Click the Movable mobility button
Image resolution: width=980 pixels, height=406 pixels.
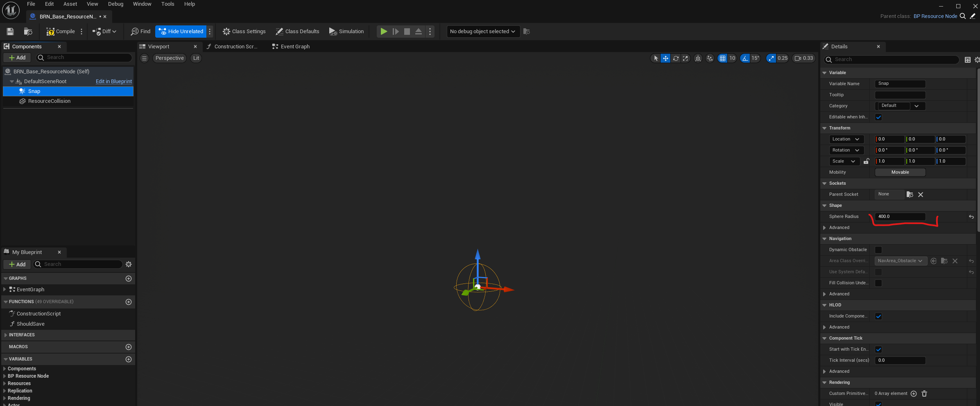click(900, 172)
